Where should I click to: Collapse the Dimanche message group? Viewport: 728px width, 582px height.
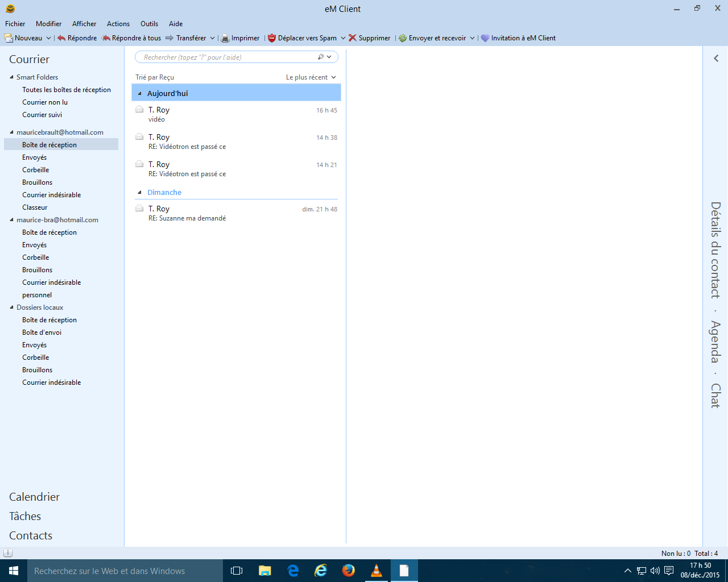pyautogui.click(x=140, y=192)
